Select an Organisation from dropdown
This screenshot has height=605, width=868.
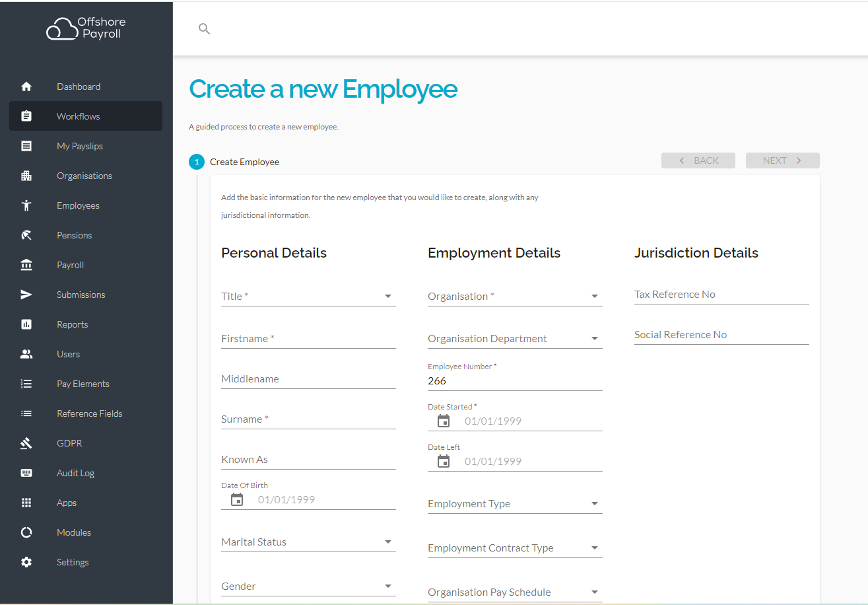[515, 296]
